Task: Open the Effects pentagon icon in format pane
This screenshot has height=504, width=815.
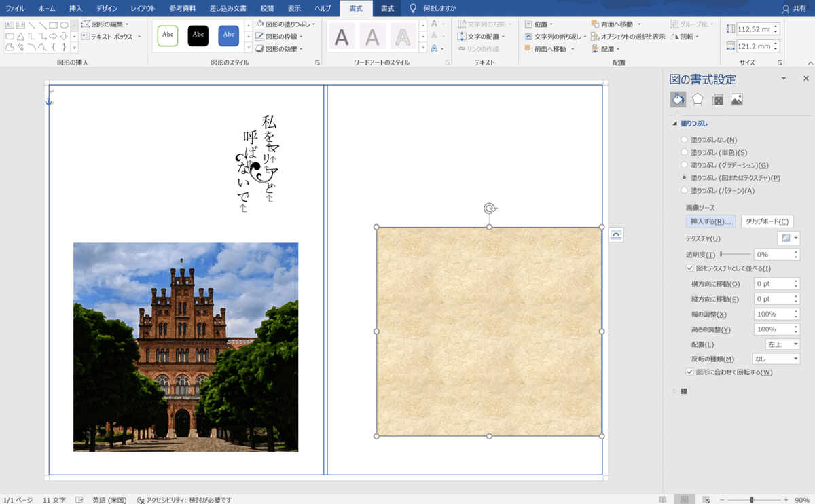Action: (698, 100)
